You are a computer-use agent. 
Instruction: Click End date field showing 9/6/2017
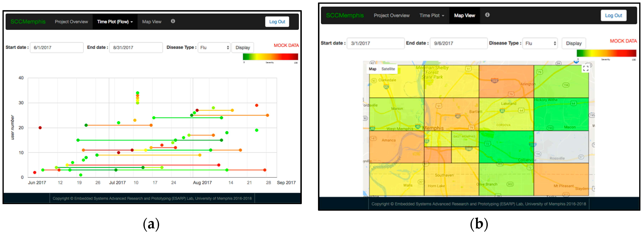tap(458, 43)
